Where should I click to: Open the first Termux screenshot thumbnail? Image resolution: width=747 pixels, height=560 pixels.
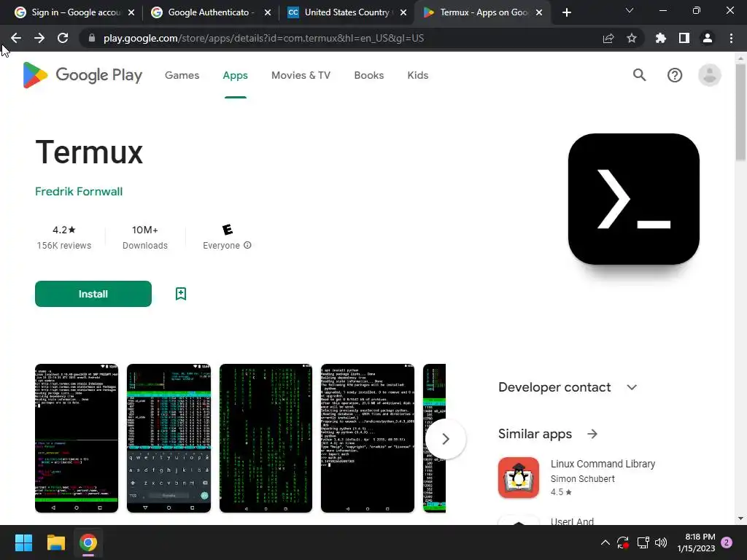coord(77,438)
